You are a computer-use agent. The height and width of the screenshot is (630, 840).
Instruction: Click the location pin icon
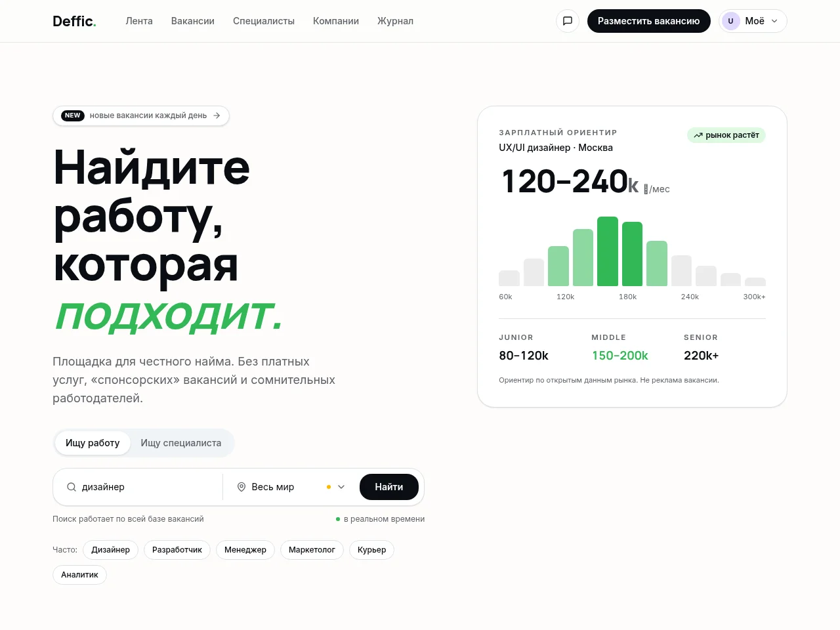click(241, 487)
